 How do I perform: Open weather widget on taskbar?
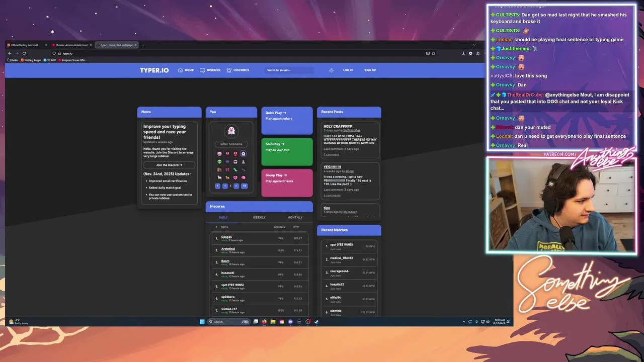pos(19,322)
